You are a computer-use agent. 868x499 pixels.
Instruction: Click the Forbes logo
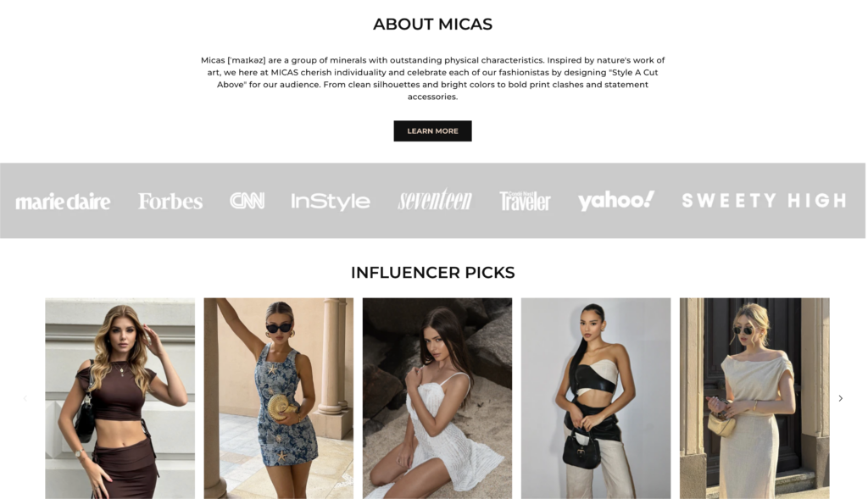click(170, 201)
